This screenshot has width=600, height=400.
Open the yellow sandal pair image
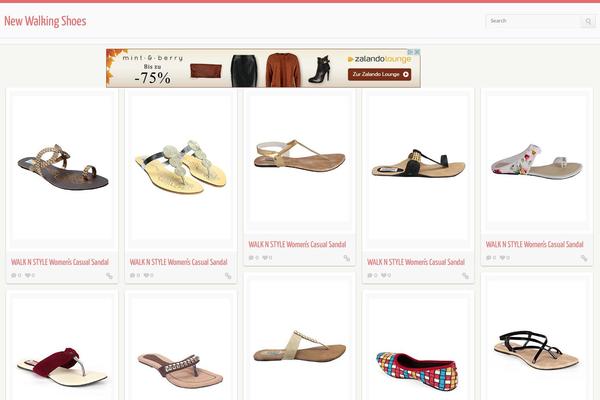pos(181,168)
